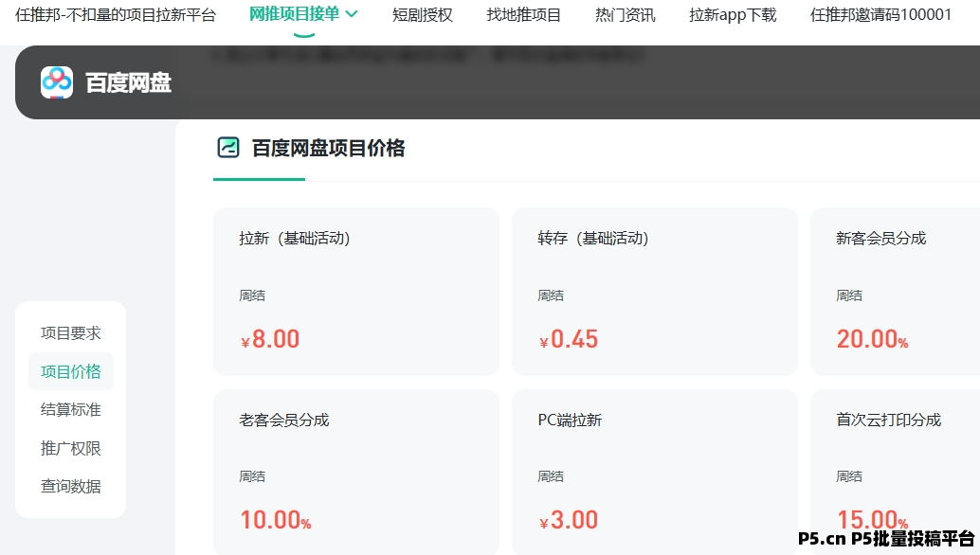Open the 短剧授权 nav item

(423, 14)
